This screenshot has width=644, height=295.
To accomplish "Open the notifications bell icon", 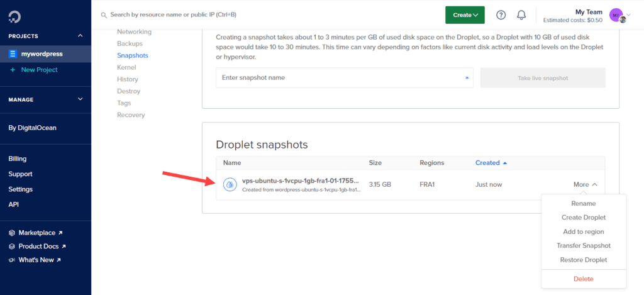I will point(521,15).
